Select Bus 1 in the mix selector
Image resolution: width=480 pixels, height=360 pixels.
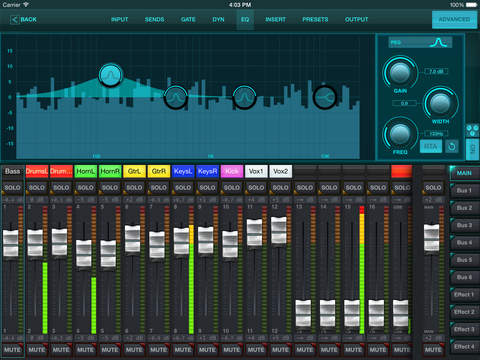464,190
